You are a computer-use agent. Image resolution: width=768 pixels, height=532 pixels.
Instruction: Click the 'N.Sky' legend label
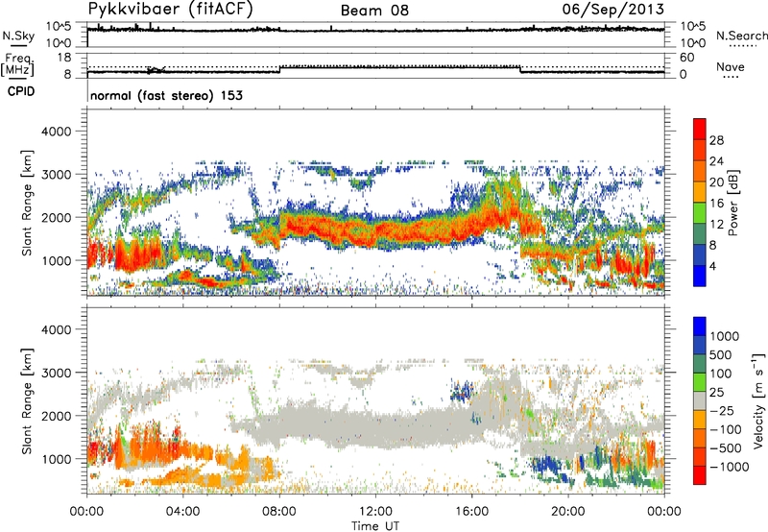coord(18,36)
